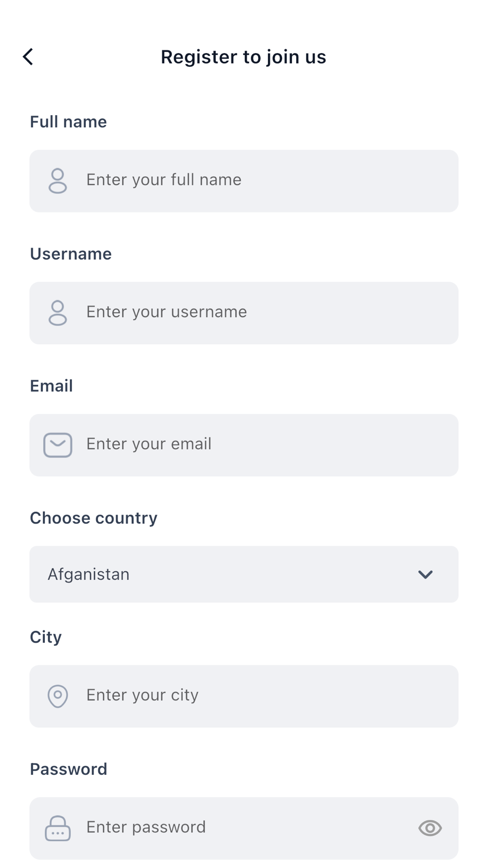This screenshot has width=488, height=868.
Task: Click the Password label
Action: click(68, 769)
